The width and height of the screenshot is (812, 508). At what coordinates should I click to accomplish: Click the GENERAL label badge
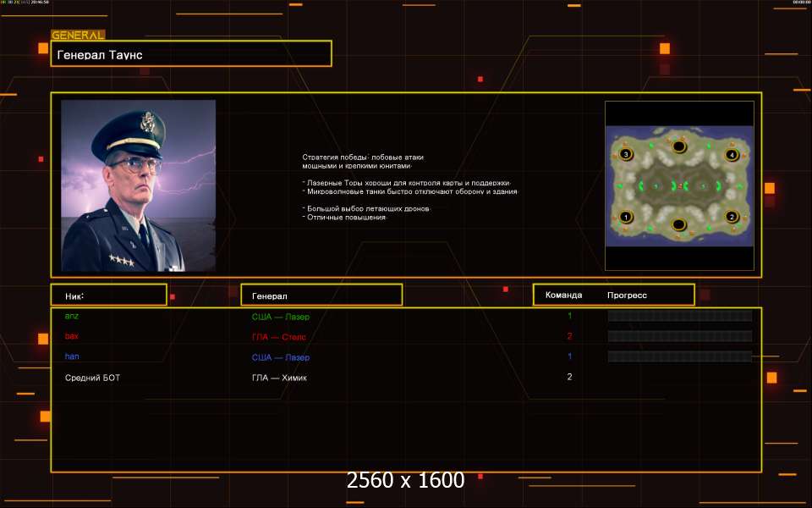[78, 36]
